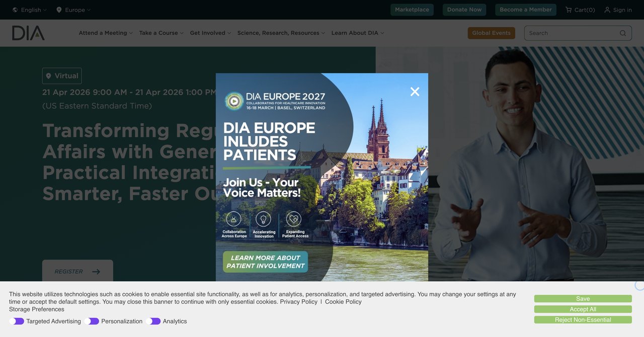Screen dimensions: 644x337
Task: Open the Marketplace page
Action: [x=412, y=10]
